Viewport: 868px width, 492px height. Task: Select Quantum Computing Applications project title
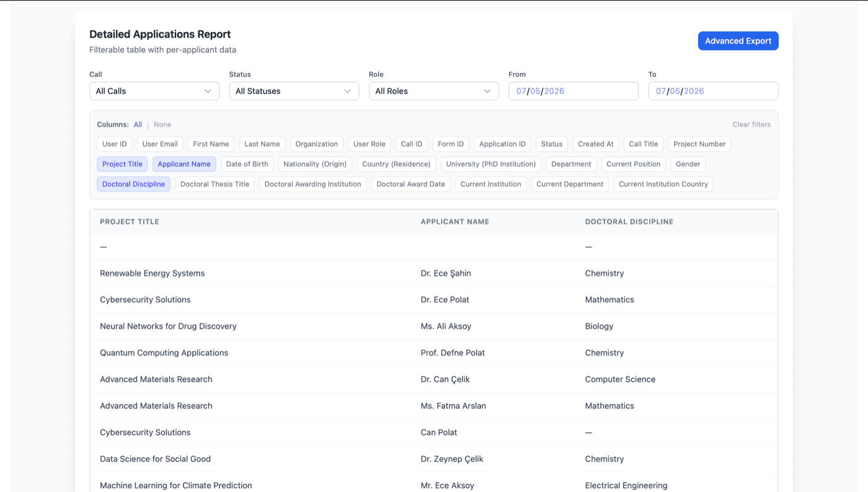point(164,353)
